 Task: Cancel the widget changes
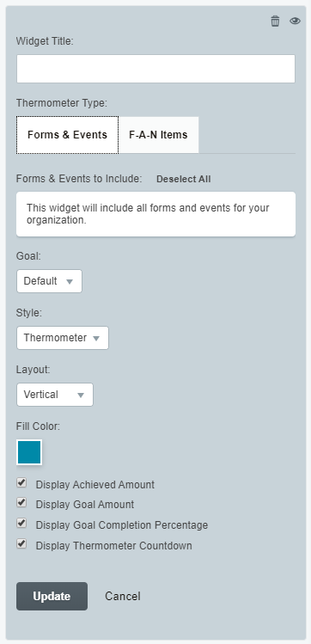123,596
